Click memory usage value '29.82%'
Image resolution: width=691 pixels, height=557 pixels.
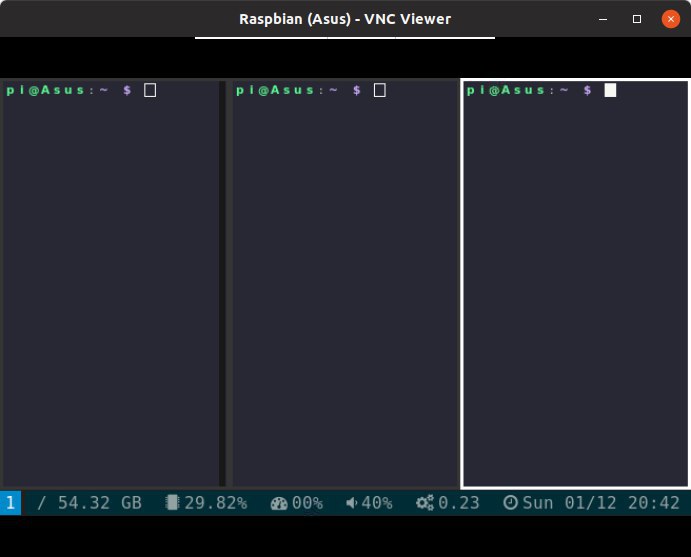tap(216, 503)
